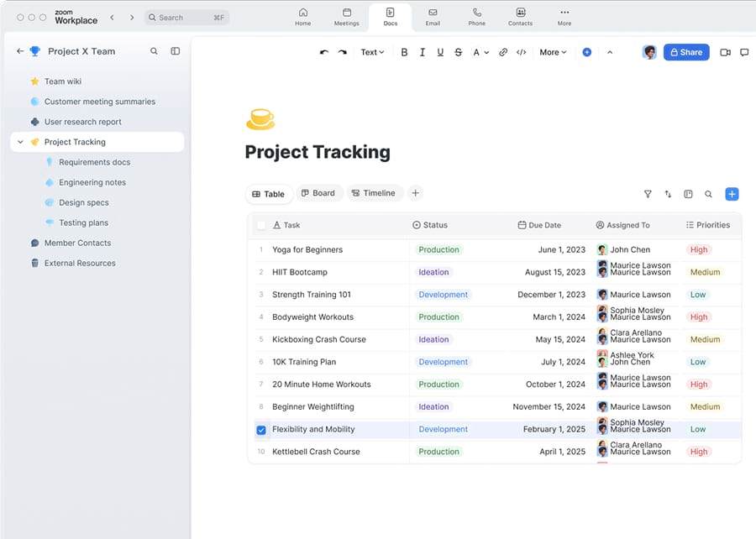Click the undo arrow in toolbar

pyautogui.click(x=324, y=52)
